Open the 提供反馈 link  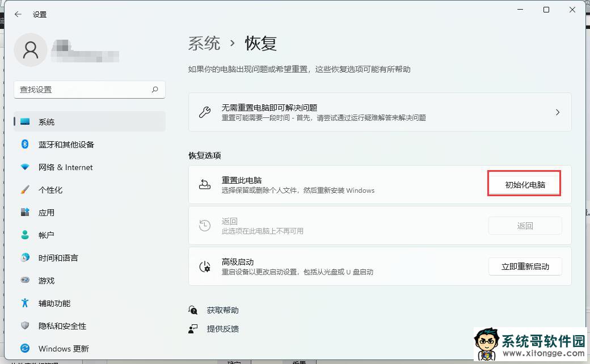[223, 329]
